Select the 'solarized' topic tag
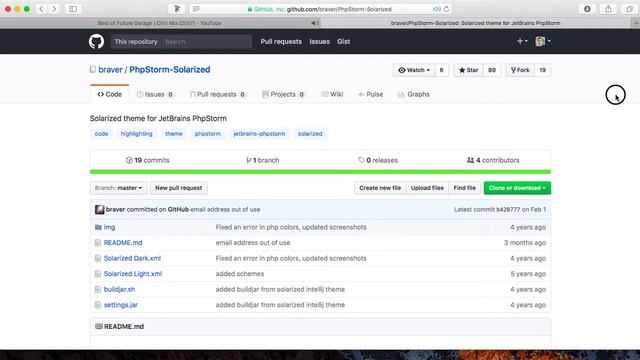Image resolution: width=640 pixels, height=360 pixels. pos(310,134)
